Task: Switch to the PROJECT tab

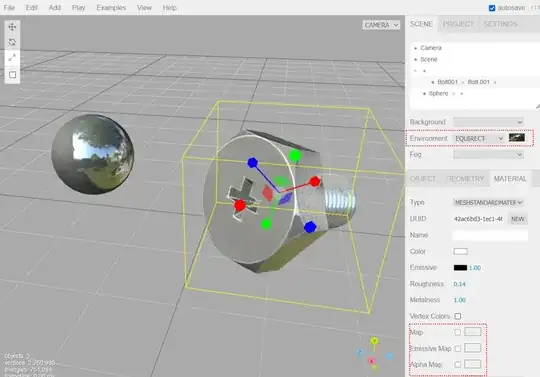Action: (x=458, y=24)
